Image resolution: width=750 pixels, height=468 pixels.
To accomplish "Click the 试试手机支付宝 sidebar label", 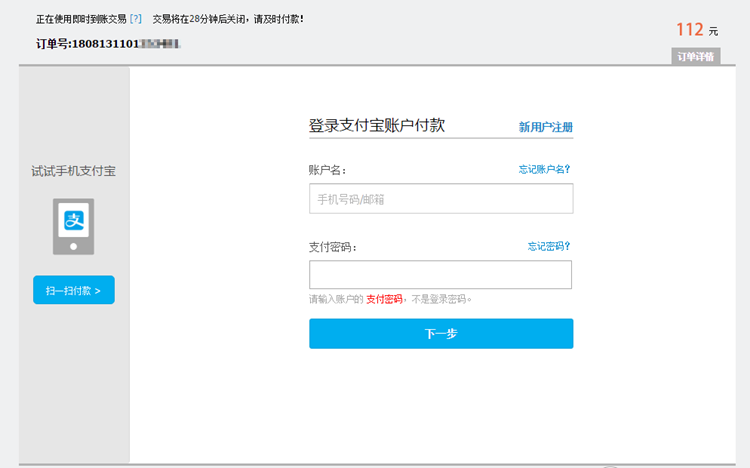I will coord(73,171).
